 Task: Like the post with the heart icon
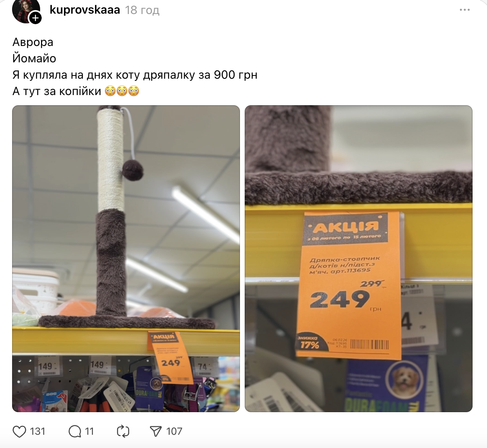coord(19,431)
